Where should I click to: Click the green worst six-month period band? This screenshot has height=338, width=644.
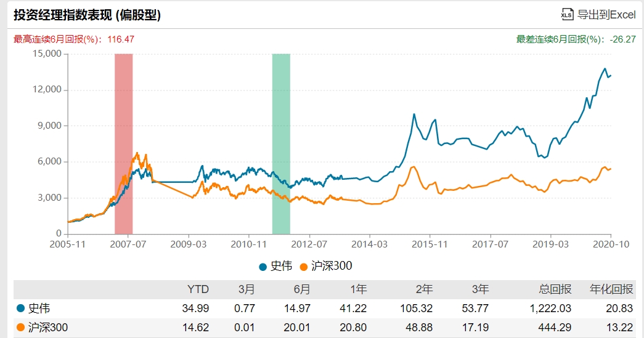tap(281, 143)
